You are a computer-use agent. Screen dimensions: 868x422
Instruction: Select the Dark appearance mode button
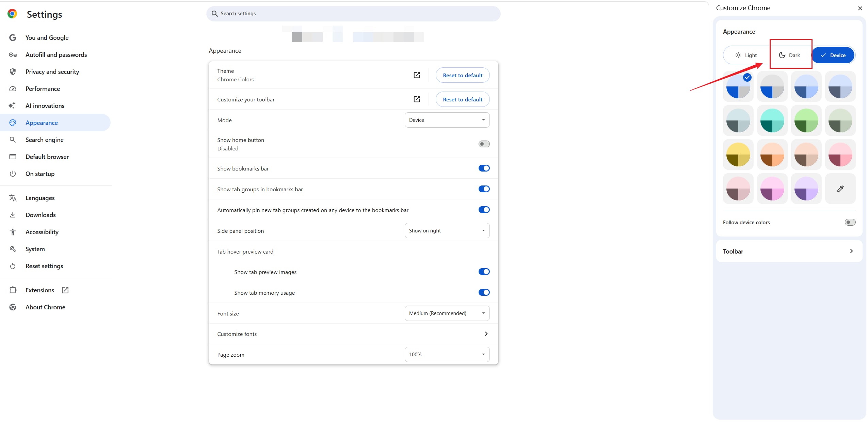point(789,55)
